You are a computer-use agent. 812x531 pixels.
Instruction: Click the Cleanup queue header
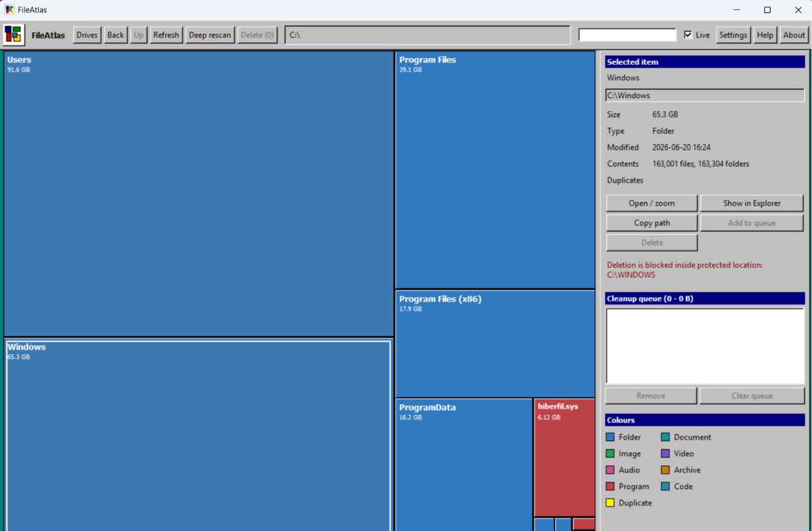tap(705, 298)
